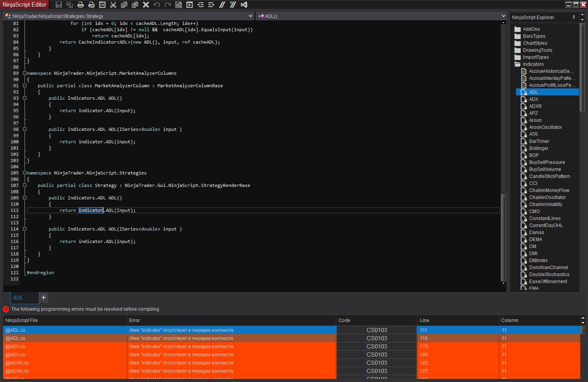Click the editor vertical scrollbar thumb

[x=504, y=237]
